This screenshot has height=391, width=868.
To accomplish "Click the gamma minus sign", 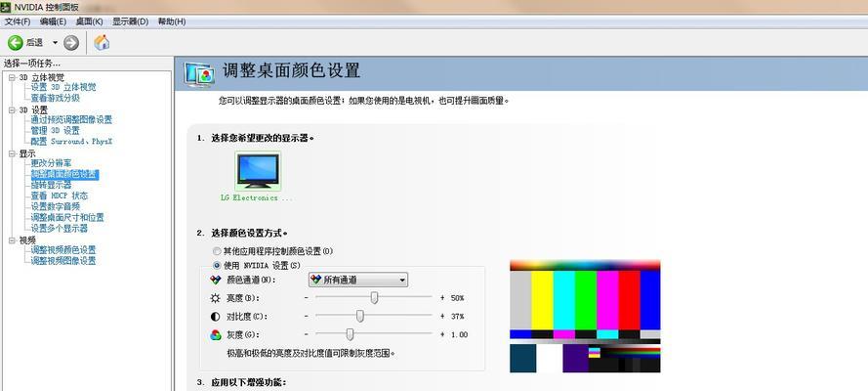I will pyautogui.click(x=307, y=334).
